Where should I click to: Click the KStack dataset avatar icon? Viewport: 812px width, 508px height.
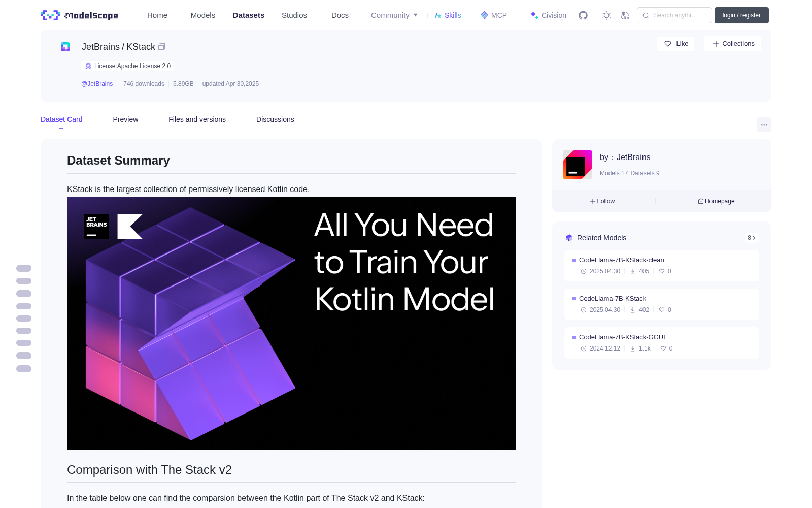coord(65,47)
